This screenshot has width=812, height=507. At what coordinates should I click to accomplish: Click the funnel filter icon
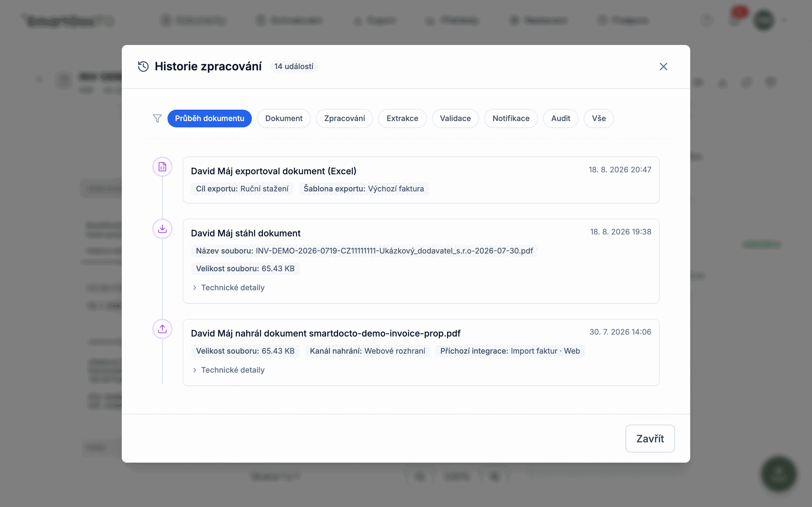tap(157, 119)
